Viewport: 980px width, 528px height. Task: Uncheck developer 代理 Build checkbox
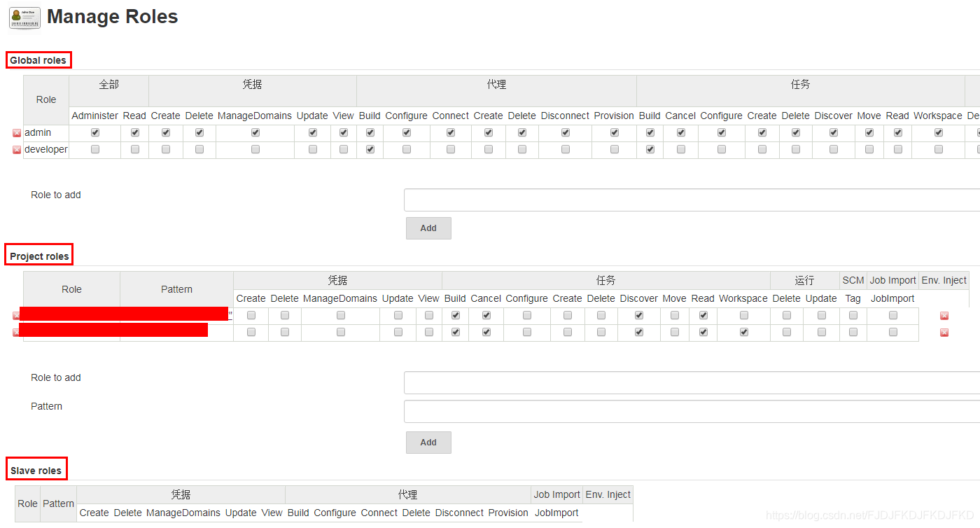[x=370, y=149]
